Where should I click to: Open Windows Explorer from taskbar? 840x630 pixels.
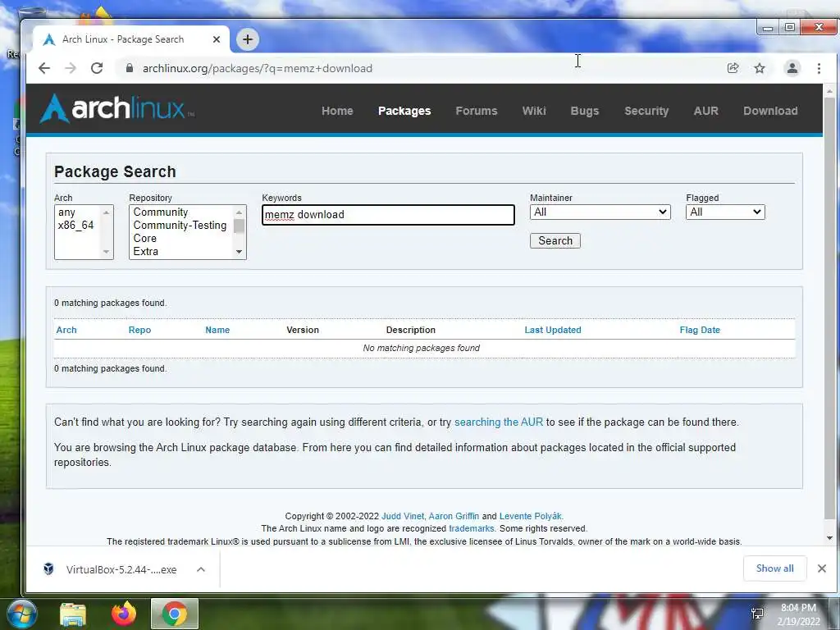[x=73, y=614]
